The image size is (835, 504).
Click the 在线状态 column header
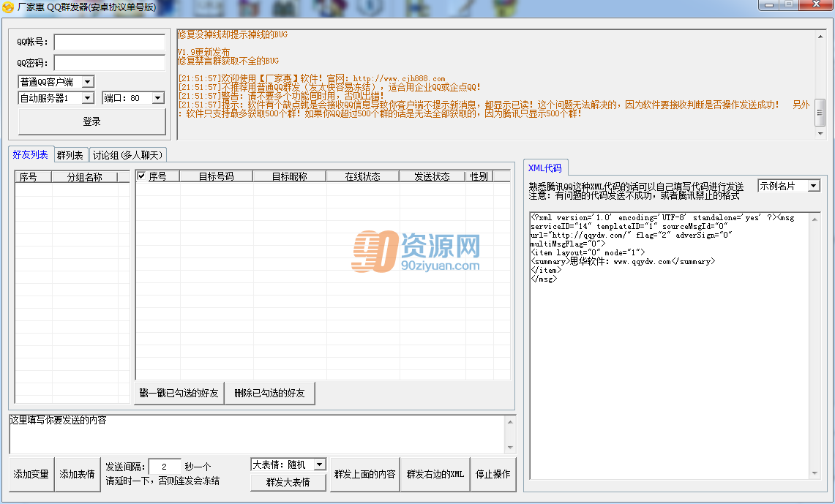pos(362,176)
